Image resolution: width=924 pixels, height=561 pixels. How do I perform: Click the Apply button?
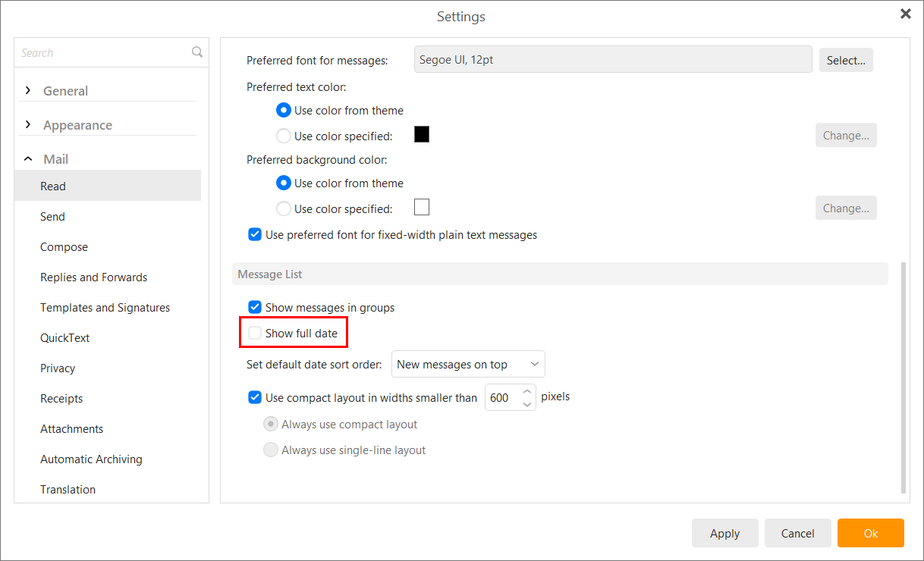coord(724,533)
